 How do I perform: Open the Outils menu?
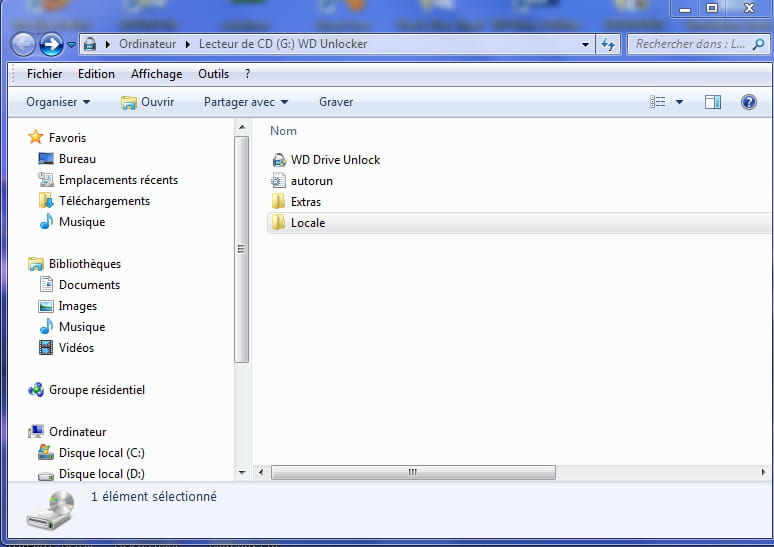point(214,74)
